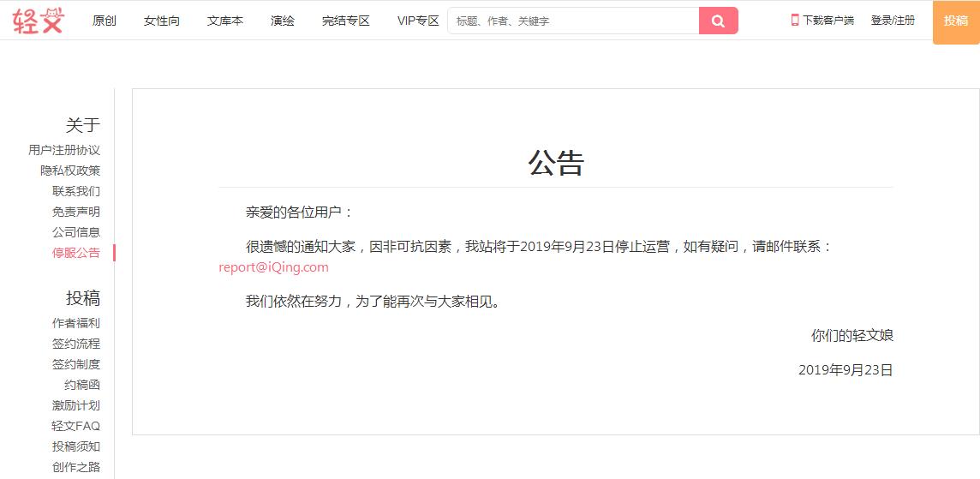Screen dimensions: 980x479
Task: Open 创作之路 sidebar link
Action: coord(75,467)
